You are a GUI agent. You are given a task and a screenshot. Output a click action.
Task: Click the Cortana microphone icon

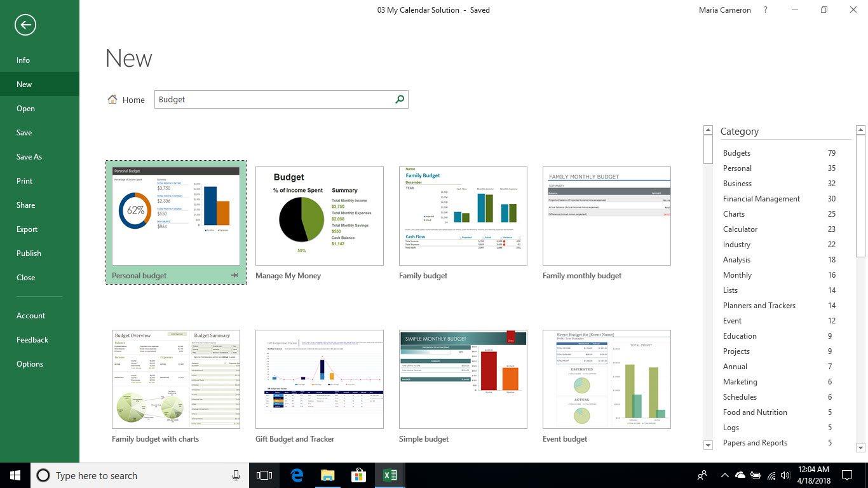tap(236, 475)
